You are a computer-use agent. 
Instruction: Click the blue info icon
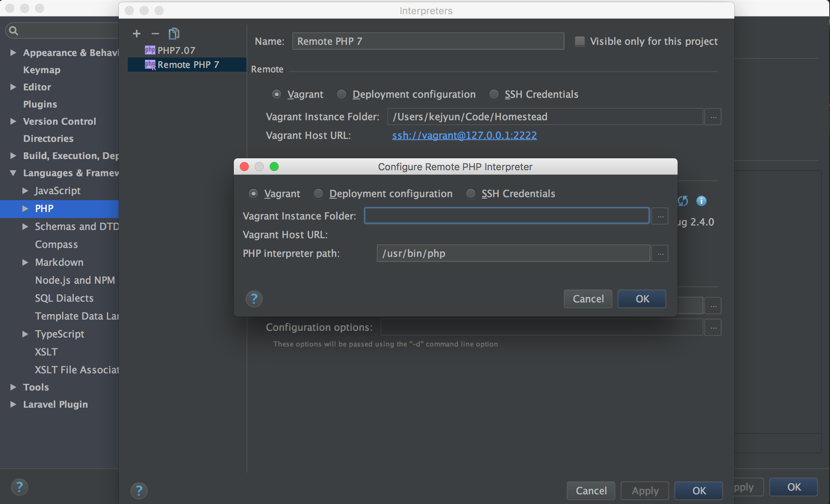point(701,201)
